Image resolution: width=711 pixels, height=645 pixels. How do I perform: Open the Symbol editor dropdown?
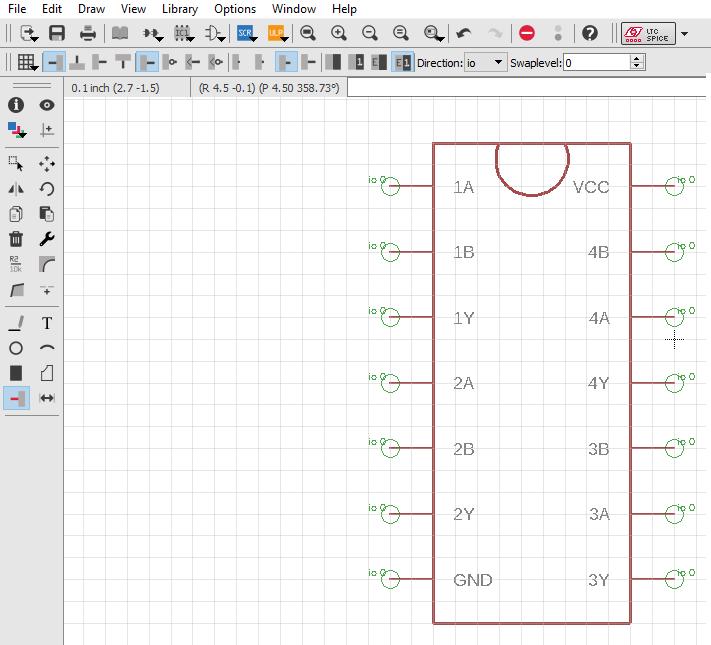214,34
